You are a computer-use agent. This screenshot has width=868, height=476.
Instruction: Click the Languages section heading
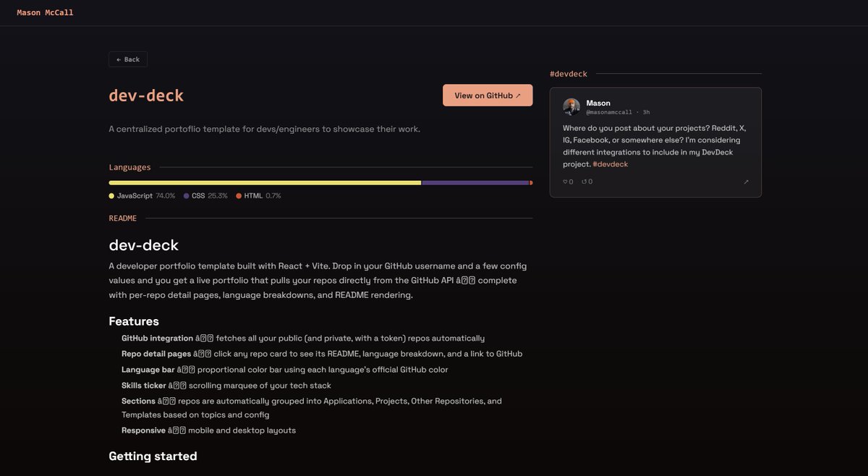coord(129,167)
